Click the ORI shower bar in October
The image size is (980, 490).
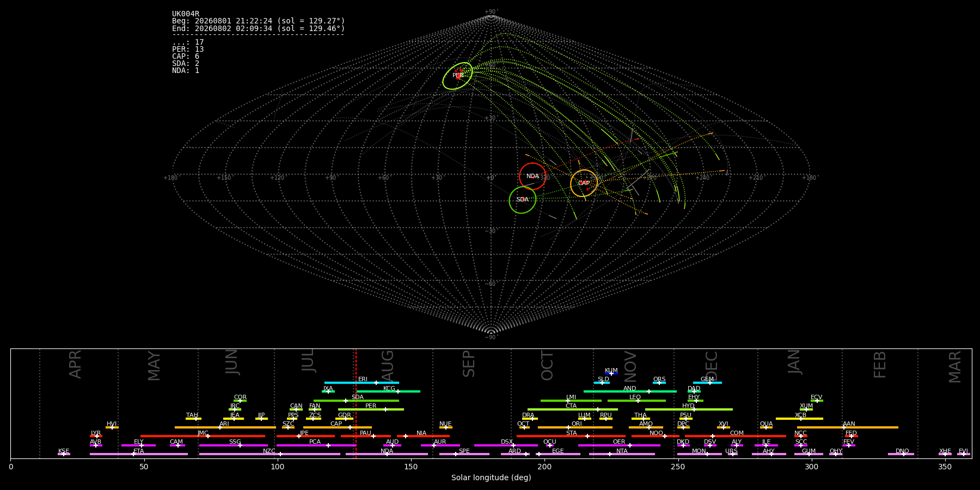click(x=575, y=427)
